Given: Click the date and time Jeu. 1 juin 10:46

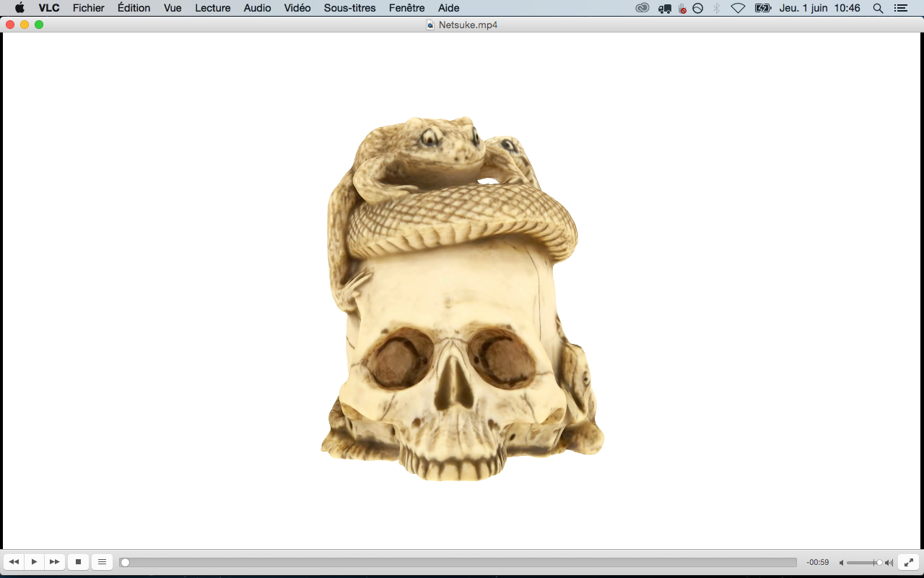Looking at the screenshot, I should pyautogui.click(x=820, y=8).
